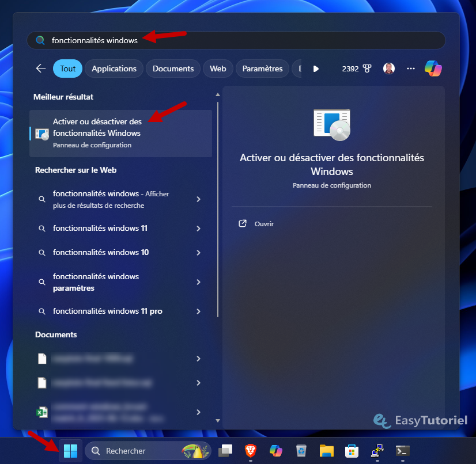
Task: Open Brave browser from the taskbar
Action: pos(250,451)
